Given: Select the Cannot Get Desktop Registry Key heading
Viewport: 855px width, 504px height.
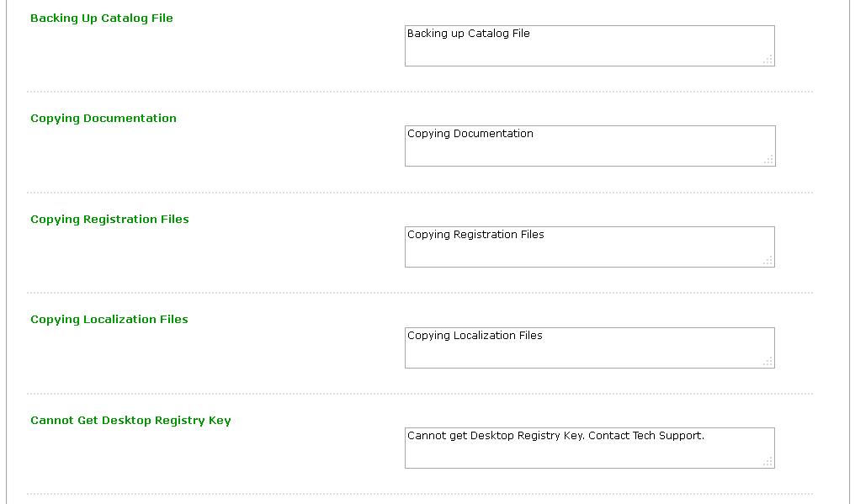Looking at the screenshot, I should click(x=130, y=420).
